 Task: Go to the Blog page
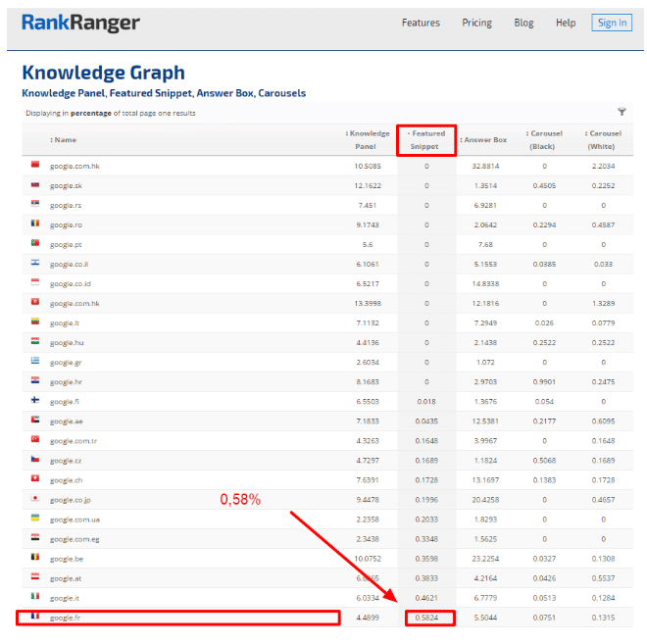523,23
